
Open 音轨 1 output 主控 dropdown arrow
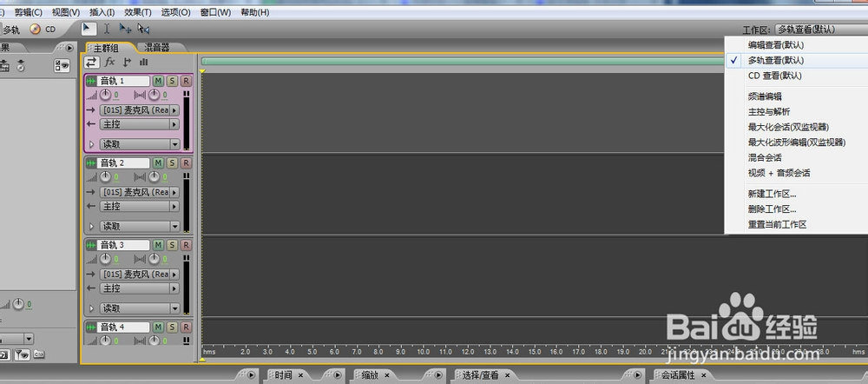click(175, 124)
